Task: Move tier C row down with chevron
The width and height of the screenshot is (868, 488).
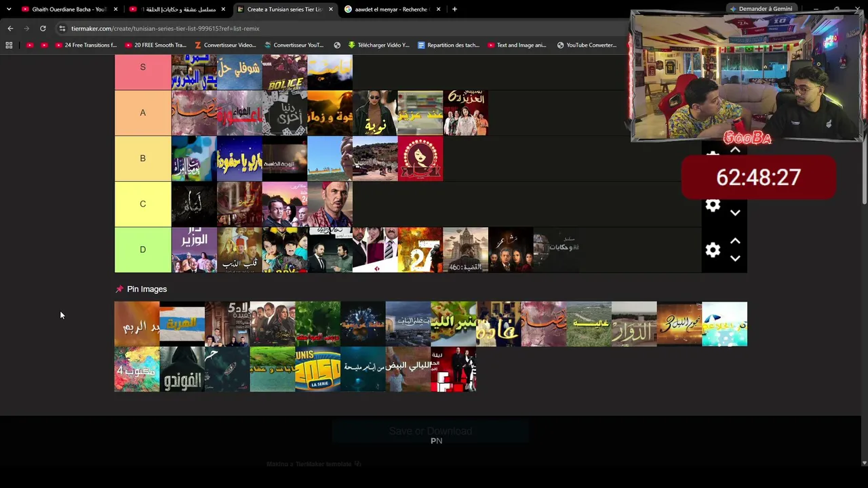Action: pyautogui.click(x=735, y=213)
